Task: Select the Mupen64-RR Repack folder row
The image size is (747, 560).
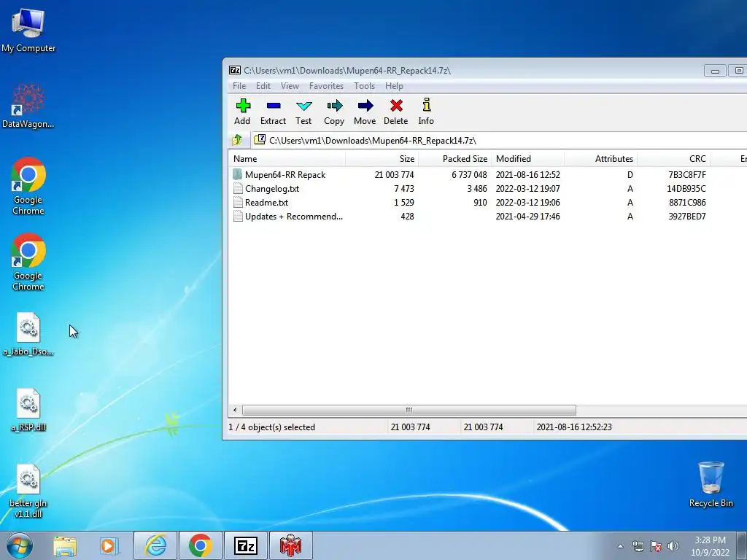Action: 487,175
